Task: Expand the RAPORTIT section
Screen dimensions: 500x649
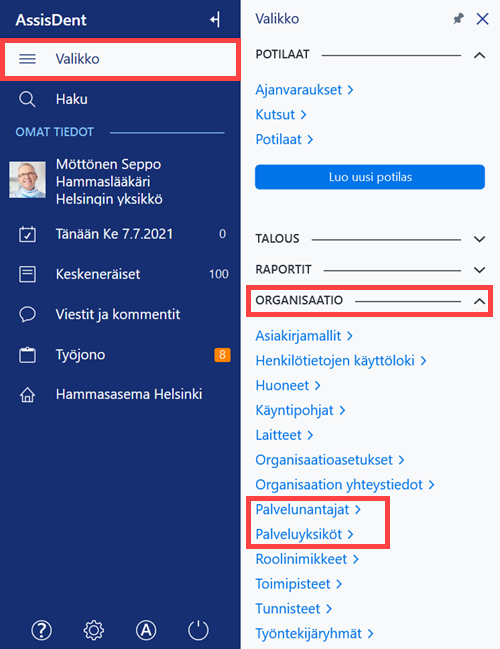Action: [479, 270]
